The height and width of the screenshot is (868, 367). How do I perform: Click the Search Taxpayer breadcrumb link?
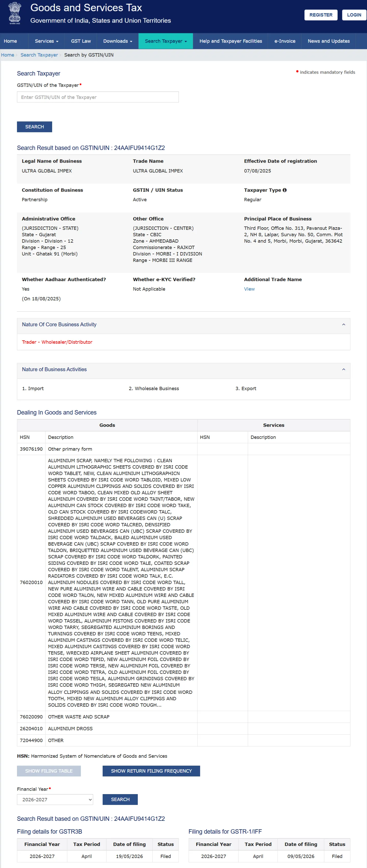(x=39, y=55)
